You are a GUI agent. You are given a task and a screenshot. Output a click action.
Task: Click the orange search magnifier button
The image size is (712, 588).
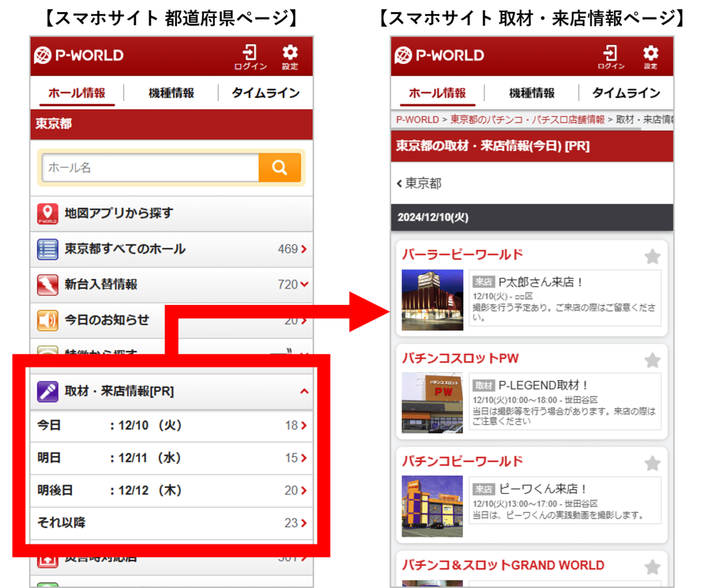(x=280, y=167)
